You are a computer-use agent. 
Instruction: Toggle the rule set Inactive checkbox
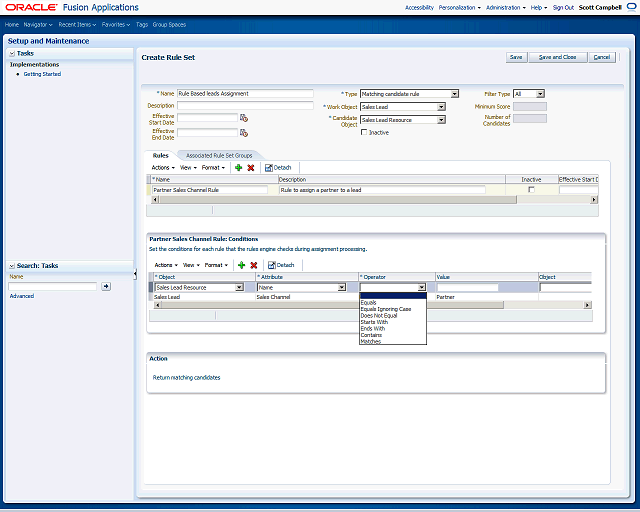click(x=364, y=132)
